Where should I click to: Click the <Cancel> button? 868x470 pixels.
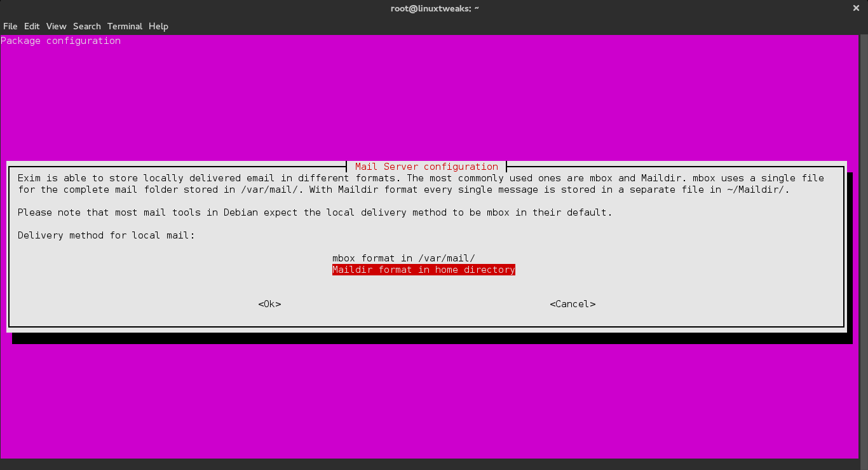point(573,304)
